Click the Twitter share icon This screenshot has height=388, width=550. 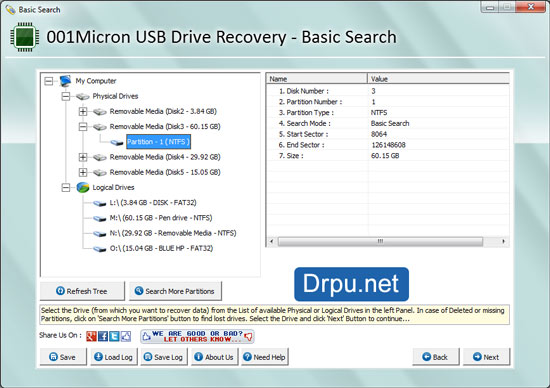tap(114, 336)
